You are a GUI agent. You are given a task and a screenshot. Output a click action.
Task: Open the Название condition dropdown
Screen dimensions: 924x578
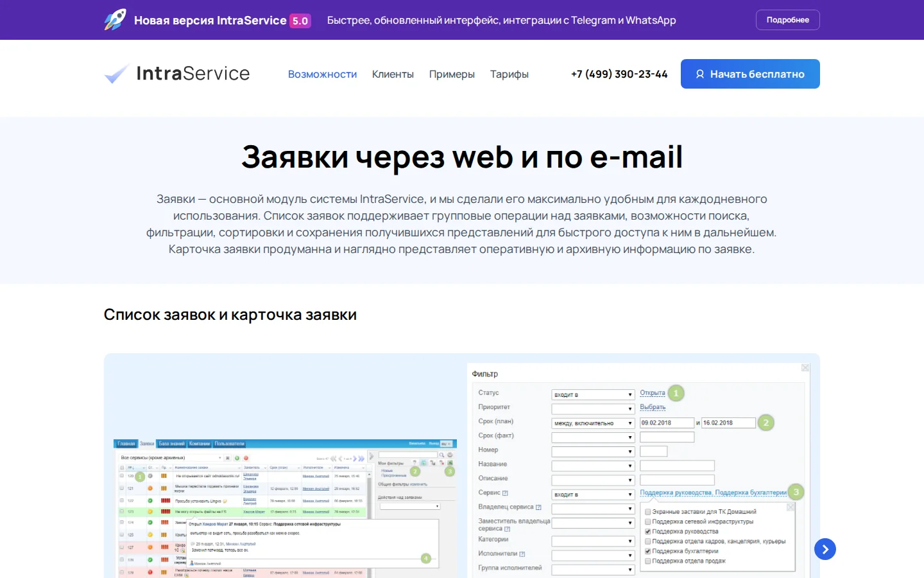[594, 466]
